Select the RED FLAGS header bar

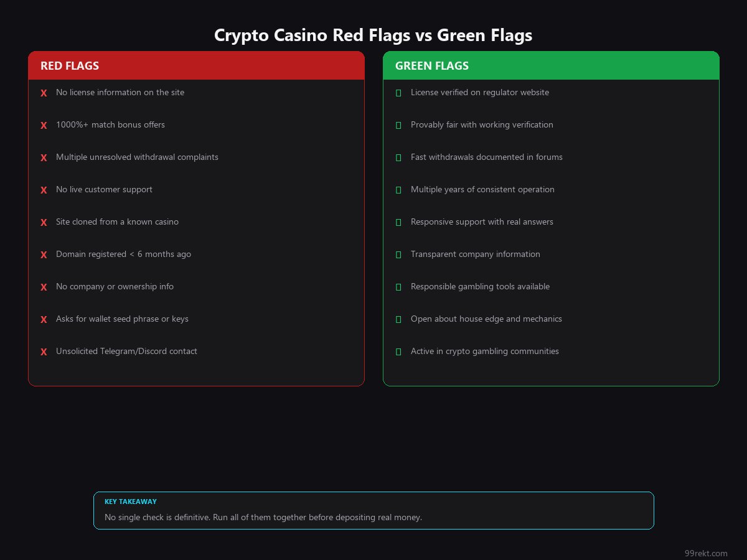point(196,65)
